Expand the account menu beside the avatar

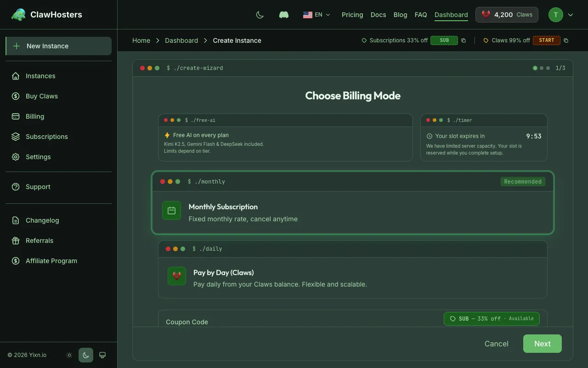click(x=571, y=15)
